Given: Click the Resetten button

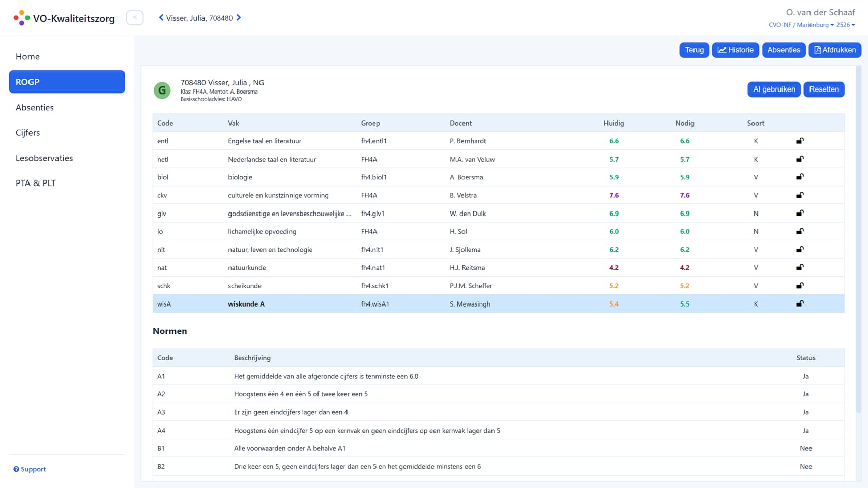Looking at the screenshot, I should (824, 89).
